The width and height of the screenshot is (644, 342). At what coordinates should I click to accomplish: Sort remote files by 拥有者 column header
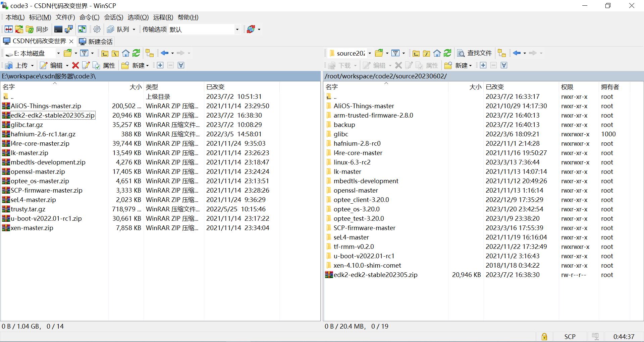tap(614, 87)
